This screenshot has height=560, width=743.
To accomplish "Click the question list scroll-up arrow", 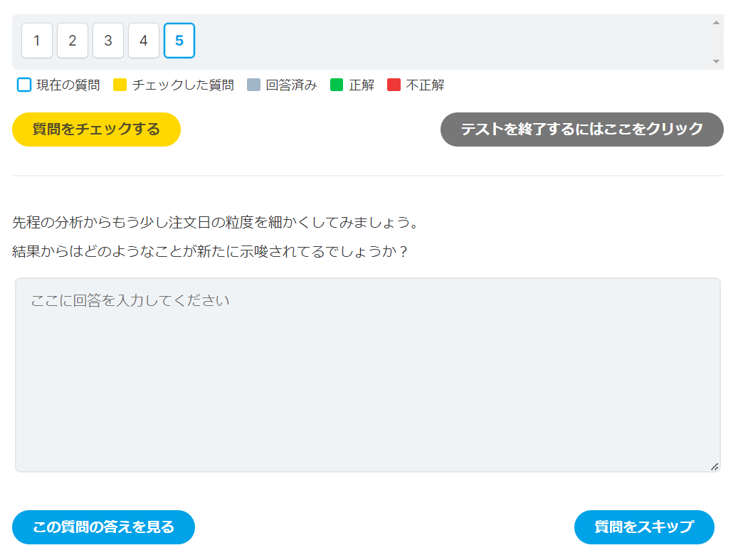I will click(716, 22).
